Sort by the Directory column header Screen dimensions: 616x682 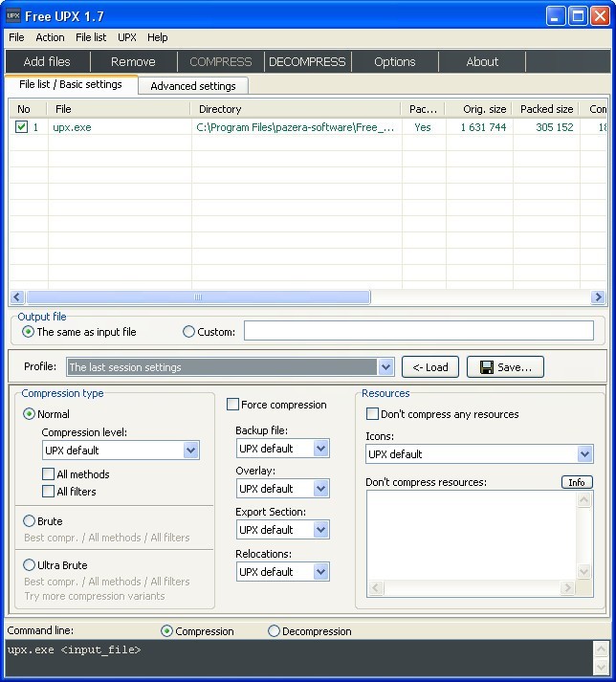point(296,109)
